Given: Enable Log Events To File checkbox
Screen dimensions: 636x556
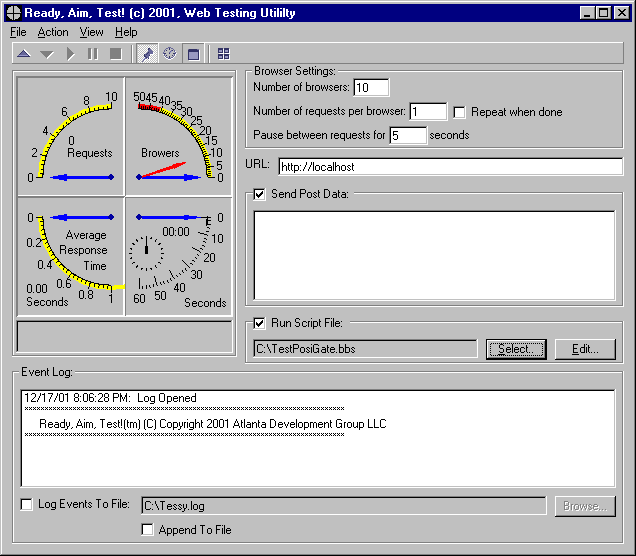Looking at the screenshot, I should click(x=27, y=504).
